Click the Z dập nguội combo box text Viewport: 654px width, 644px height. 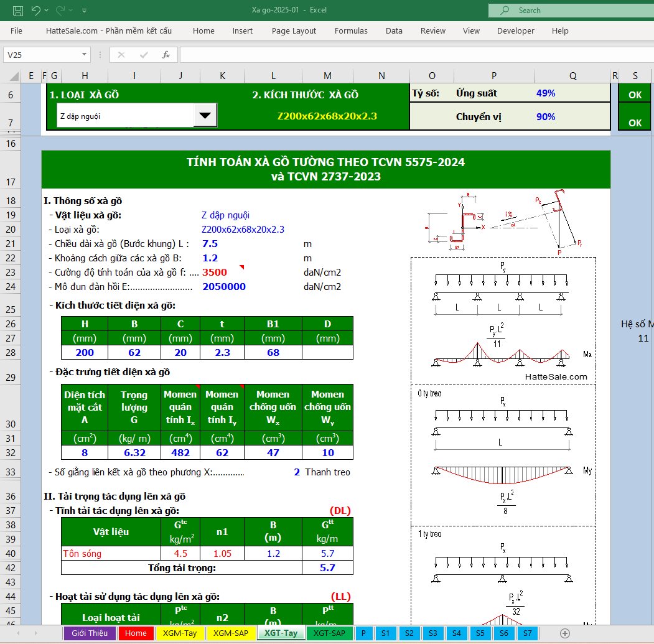pos(125,116)
